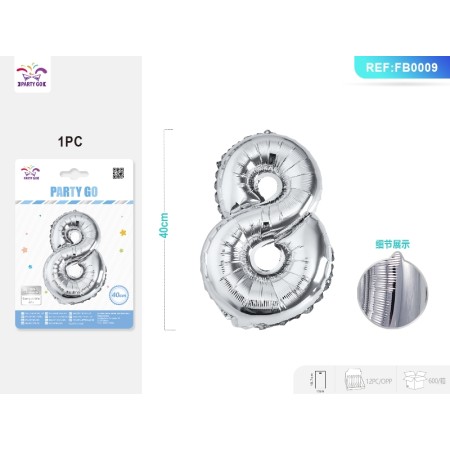The width and height of the screenshot is (450, 450).
Task: Click the QR code on the package
Action: pyautogui.click(x=118, y=173)
